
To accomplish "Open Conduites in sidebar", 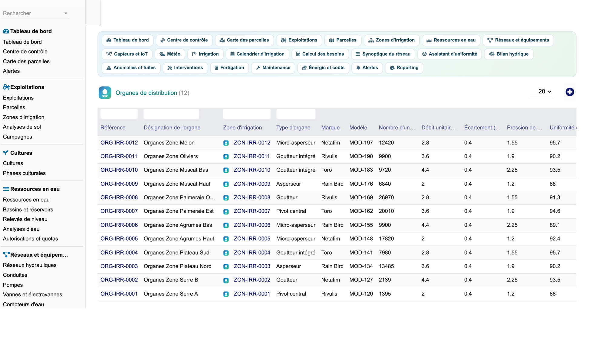I will point(15,275).
